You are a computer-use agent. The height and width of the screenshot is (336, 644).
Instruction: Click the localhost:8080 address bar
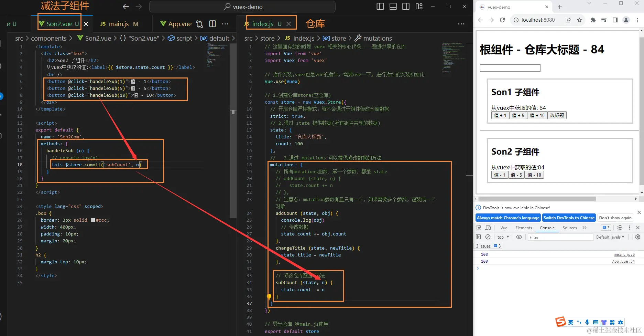pos(538,20)
